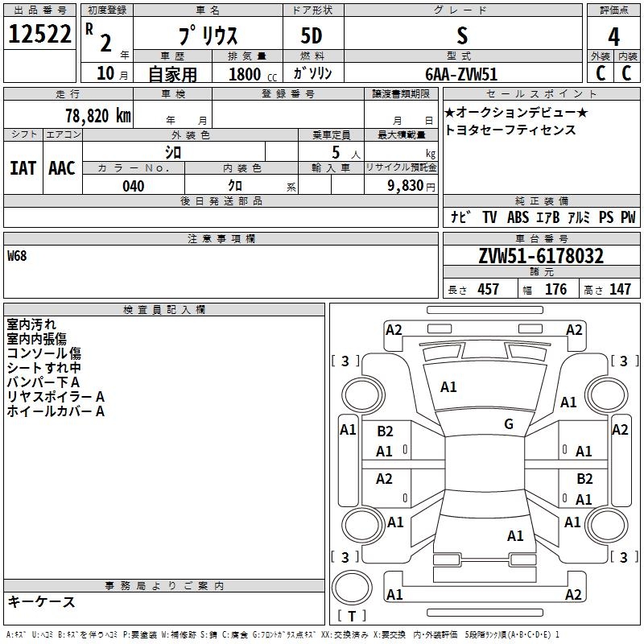Click the 車台番号 header label
644x644 pixels.
541,238
